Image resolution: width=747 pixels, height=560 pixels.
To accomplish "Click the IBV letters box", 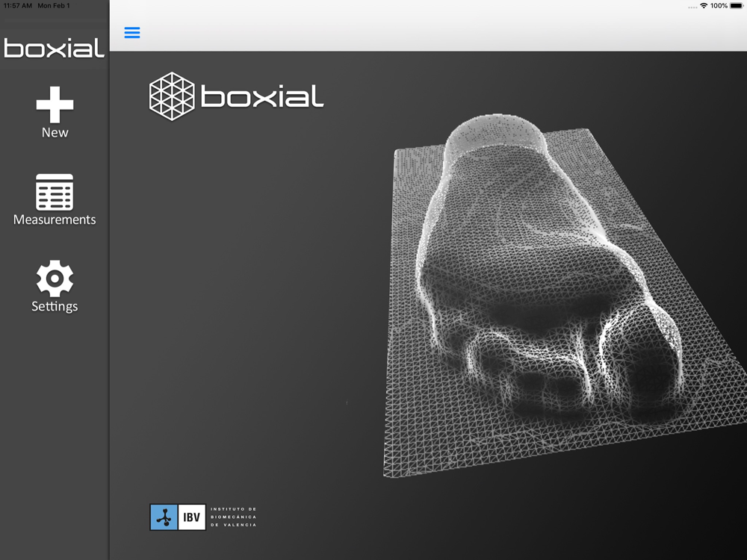I will point(192,517).
